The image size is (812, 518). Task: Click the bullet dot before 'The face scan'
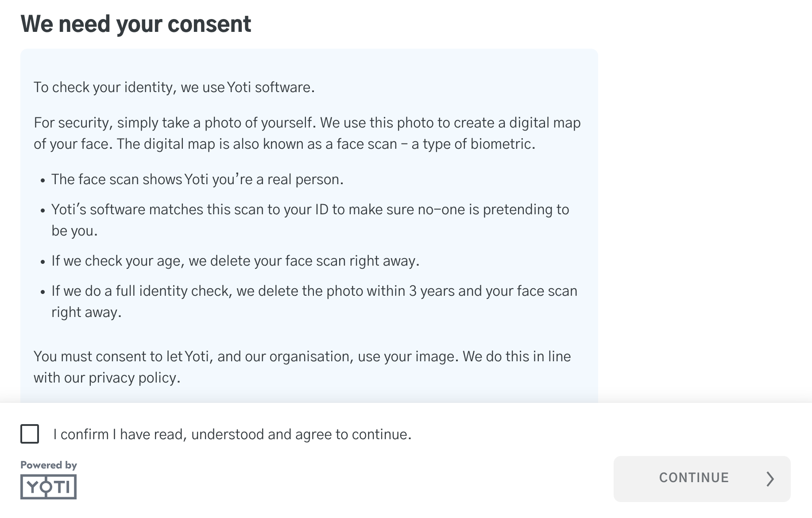43,181
